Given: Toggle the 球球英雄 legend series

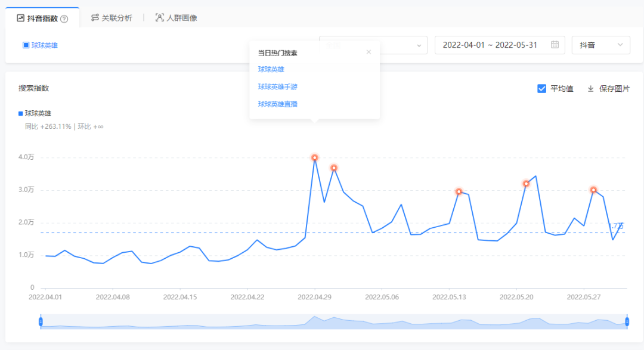Looking at the screenshot, I should coord(35,113).
